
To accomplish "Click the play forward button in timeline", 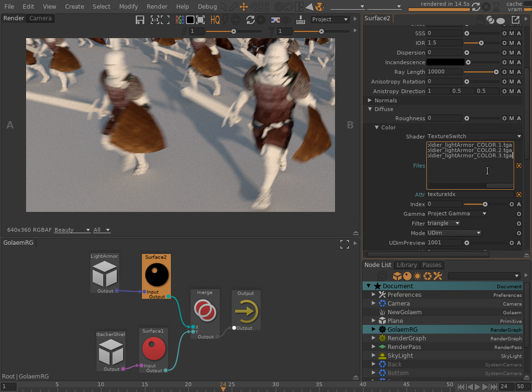I will pyautogui.click(x=477, y=387).
